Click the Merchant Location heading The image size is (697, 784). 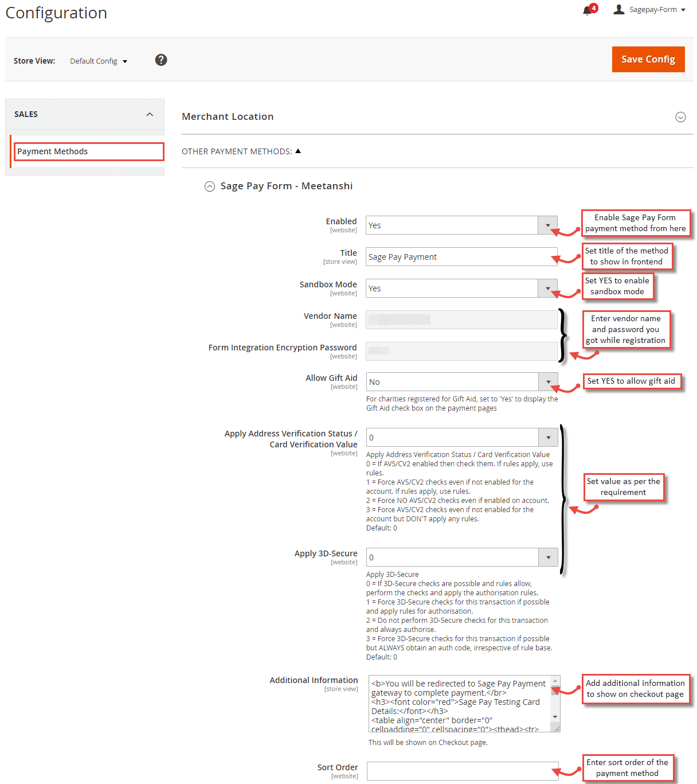[x=228, y=116]
